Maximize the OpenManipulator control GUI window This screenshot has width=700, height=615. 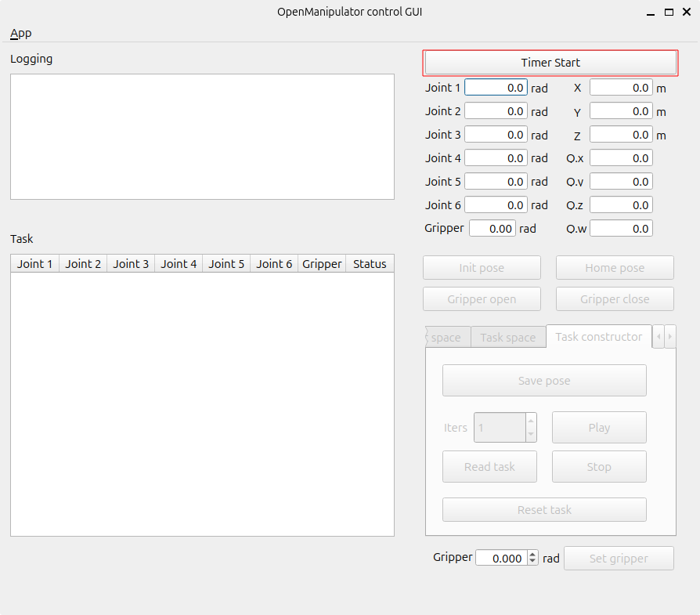point(669,13)
